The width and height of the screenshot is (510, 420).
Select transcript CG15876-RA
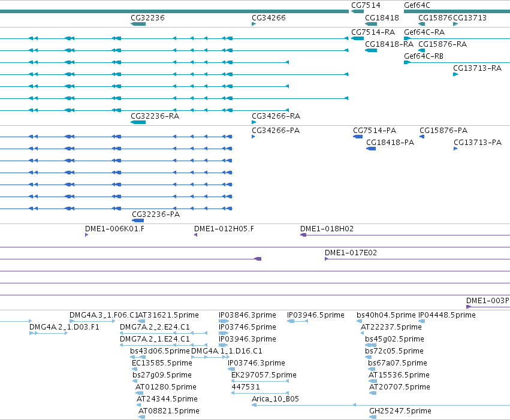tap(442, 44)
